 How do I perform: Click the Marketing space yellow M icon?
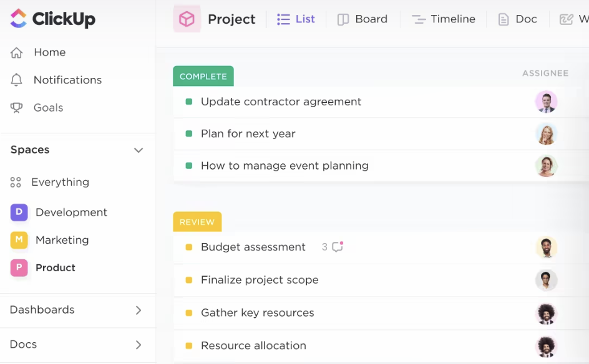pos(19,240)
